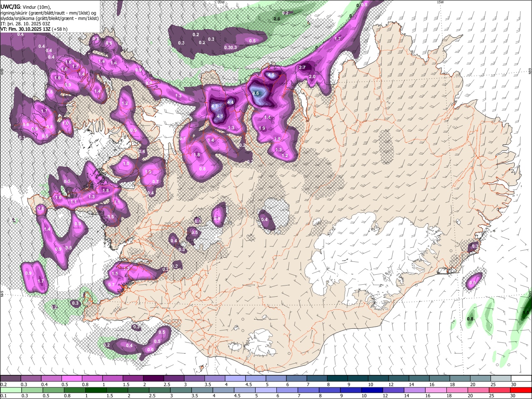The width and height of the screenshot is (532, 399).
Task: Click the 4.1 snowfall value label
Action: [220, 116]
